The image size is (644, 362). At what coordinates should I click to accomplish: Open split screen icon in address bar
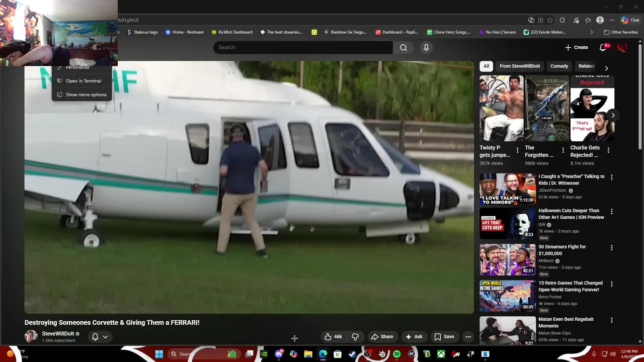540,20
